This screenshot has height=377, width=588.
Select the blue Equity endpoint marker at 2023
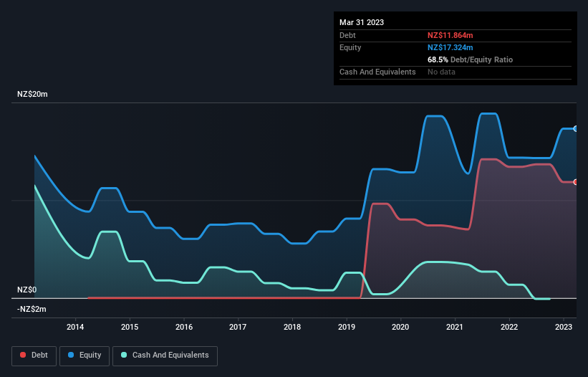pos(576,129)
